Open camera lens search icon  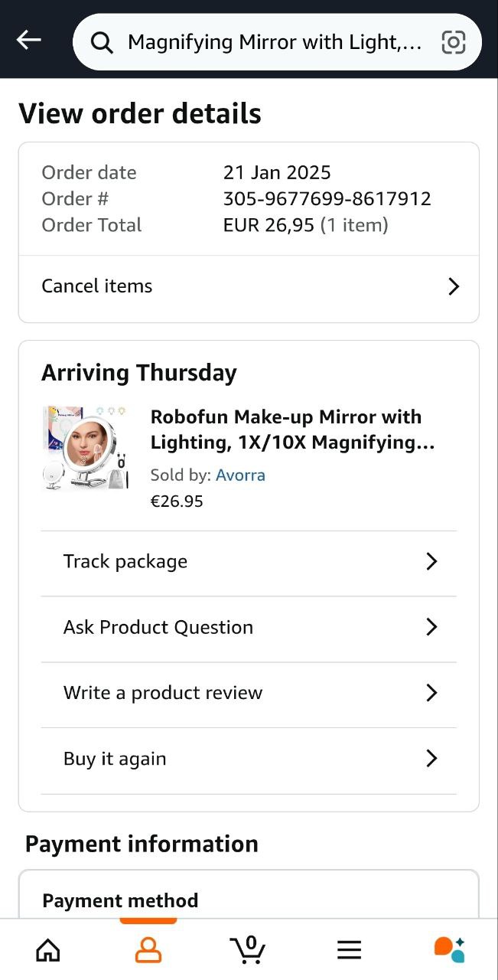coord(454,42)
